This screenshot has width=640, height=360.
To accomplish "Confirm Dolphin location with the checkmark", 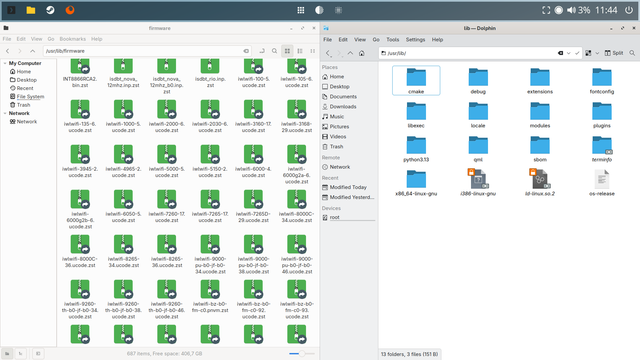I will (577, 53).
